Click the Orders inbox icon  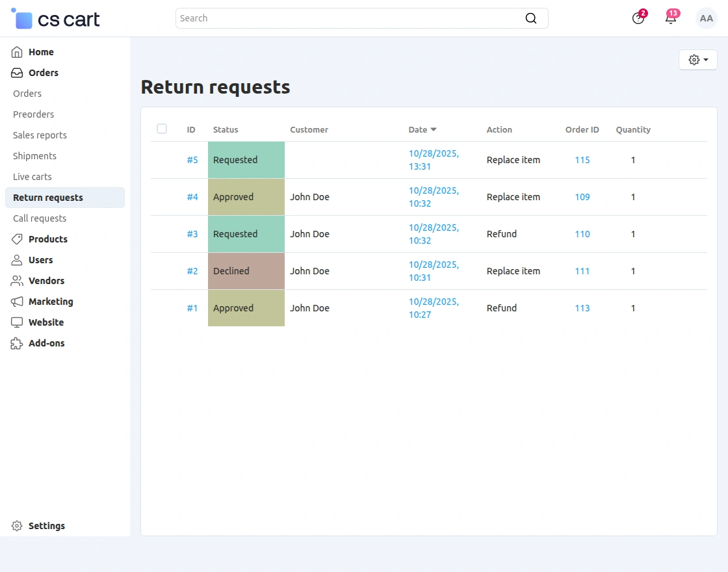(x=17, y=73)
